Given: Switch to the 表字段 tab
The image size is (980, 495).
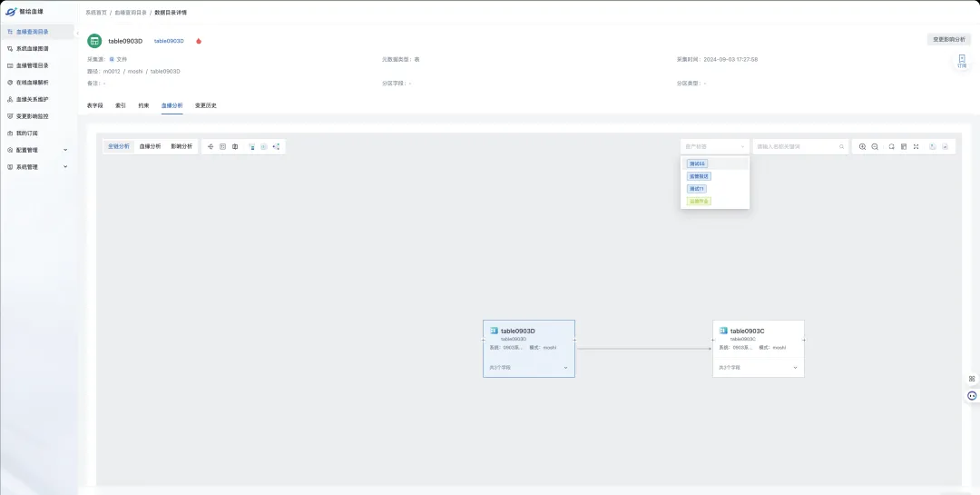Looking at the screenshot, I should 95,105.
